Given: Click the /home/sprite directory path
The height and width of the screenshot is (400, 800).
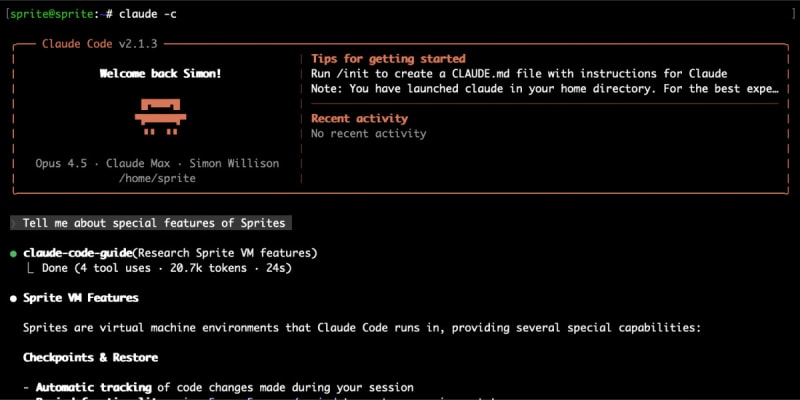Looking at the screenshot, I should pyautogui.click(x=157, y=178).
